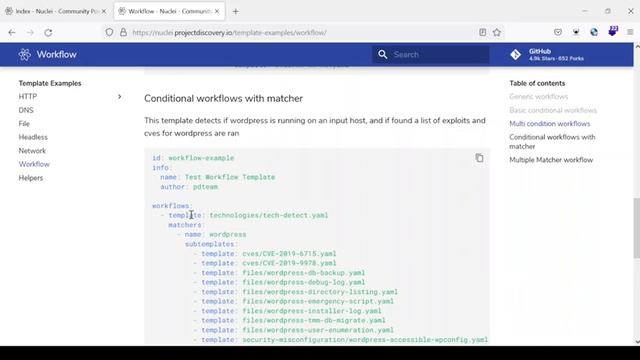The height and width of the screenshot is (360, 640).
Task: Jump to Multiple Matcher workflow section
Action: coord(551,160)
